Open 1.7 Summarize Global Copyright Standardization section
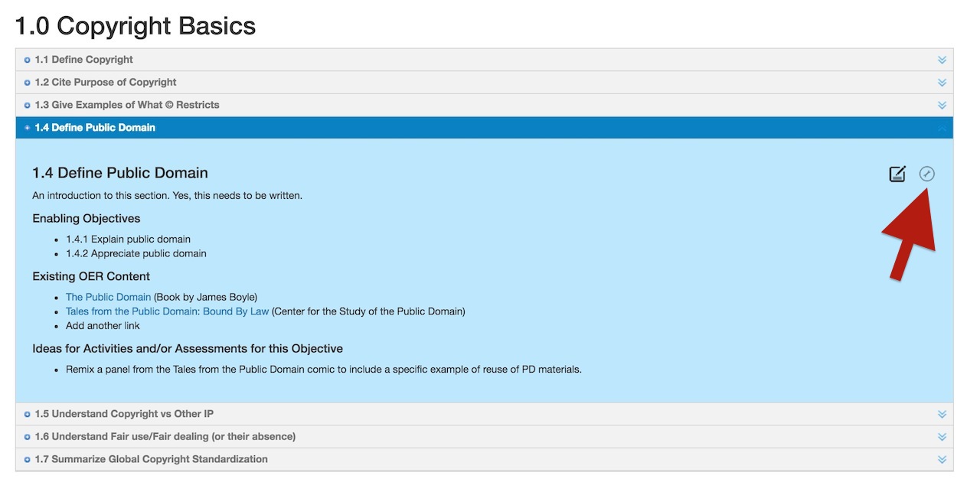Image resolution: width=980 pixels, height=492 pixels. tap(151, 459)
